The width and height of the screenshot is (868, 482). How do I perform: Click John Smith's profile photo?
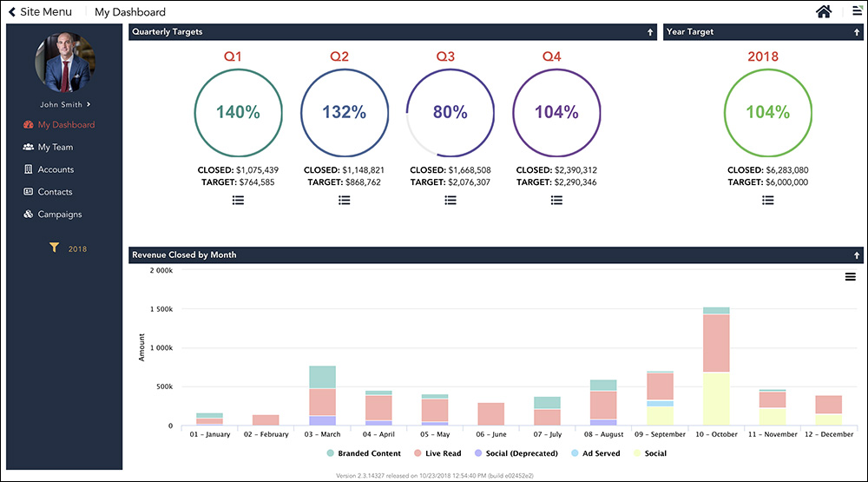(64, 63)
